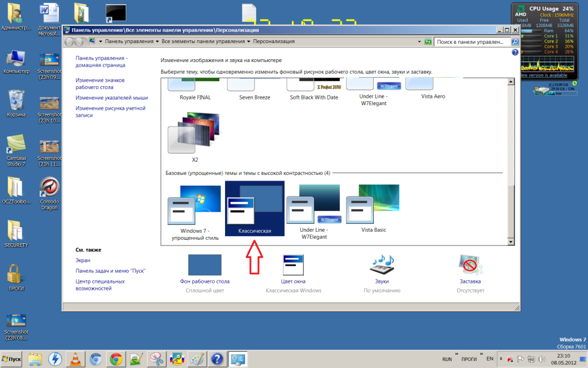Open the Comodo Dragon browser taskbar icon
Viewport: 588px width, 368px height.
pos(96,359)
